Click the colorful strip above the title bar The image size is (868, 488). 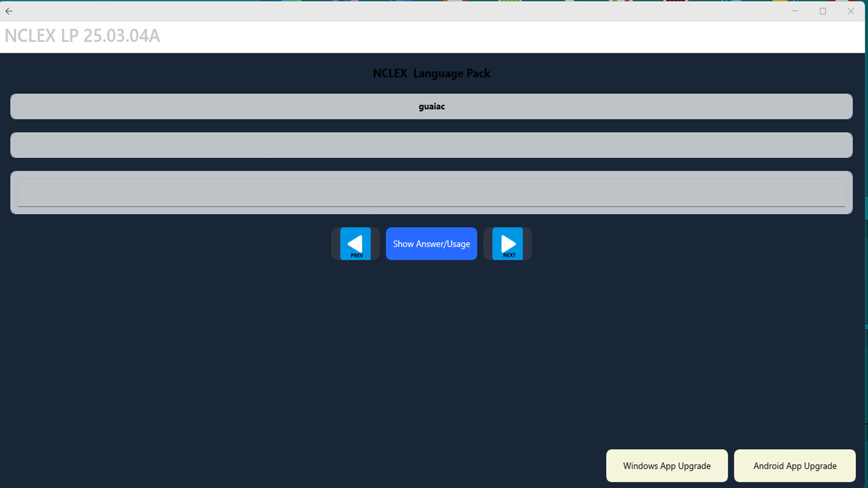click(x=434, y=2)
